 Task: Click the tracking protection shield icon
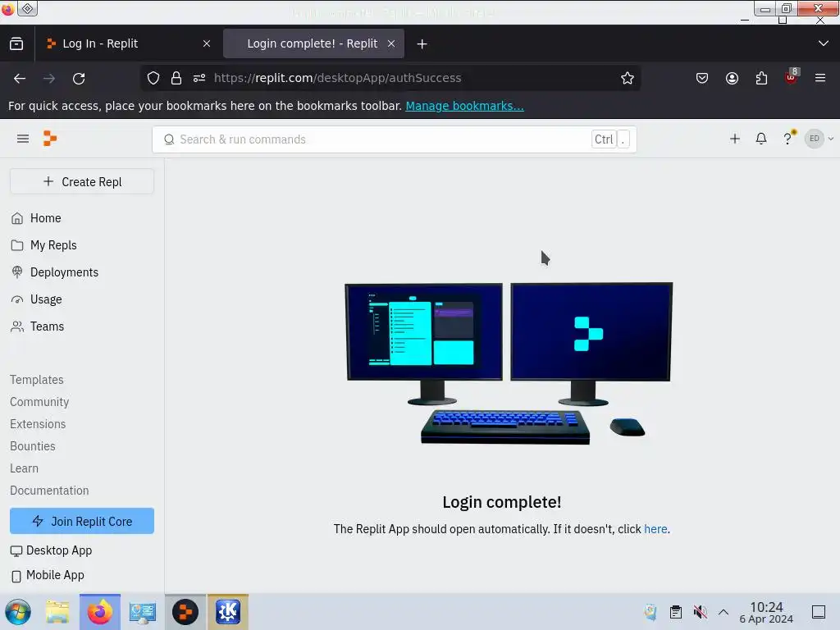(x=153, y=78)
